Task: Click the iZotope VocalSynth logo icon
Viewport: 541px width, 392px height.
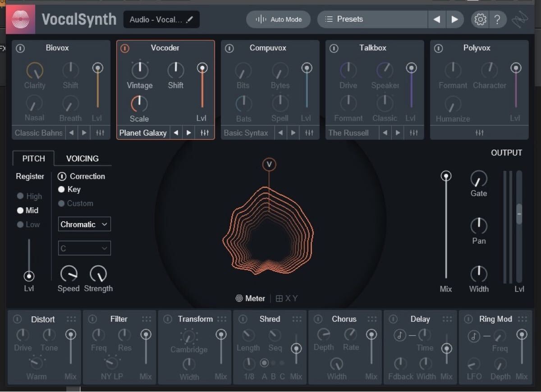Action: tap(20, 19)
